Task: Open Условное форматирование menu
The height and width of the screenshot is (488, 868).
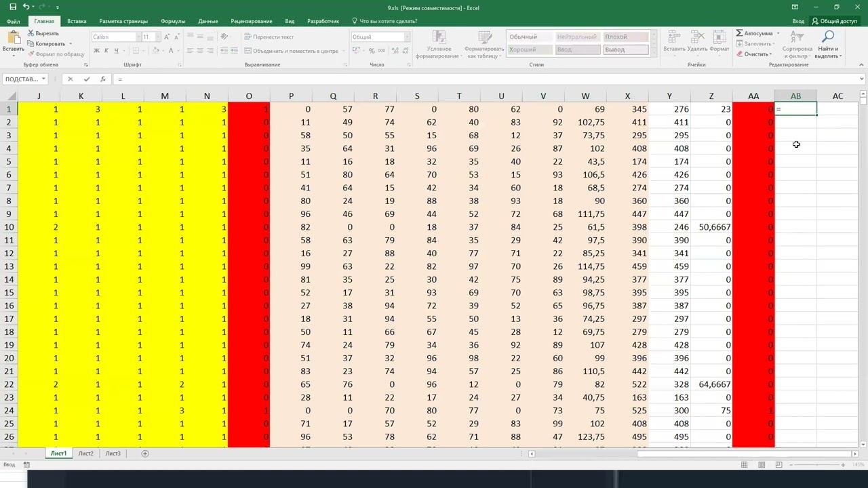Action: (439, 43)
